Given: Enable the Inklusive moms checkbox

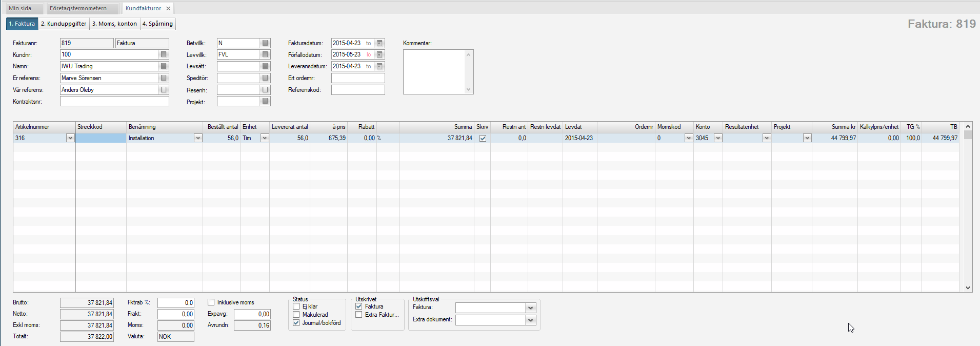Looking at the screenshot, I should pos(211,302).
